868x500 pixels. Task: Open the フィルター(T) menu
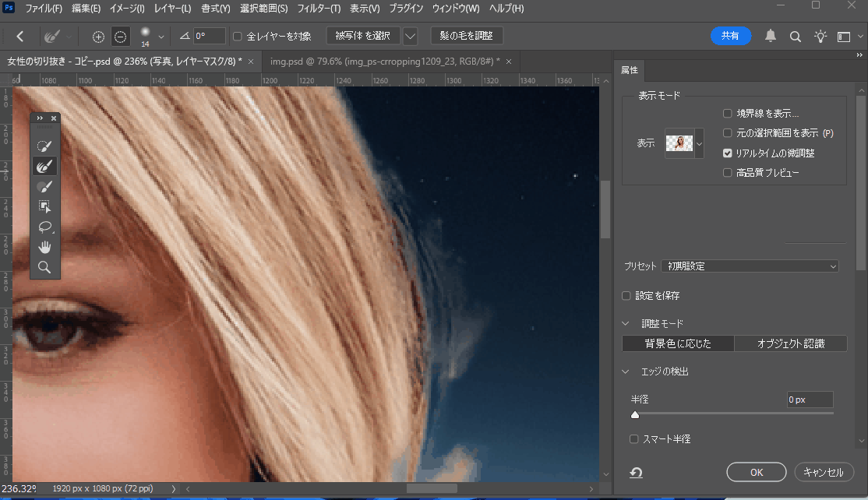pos(319,9)
